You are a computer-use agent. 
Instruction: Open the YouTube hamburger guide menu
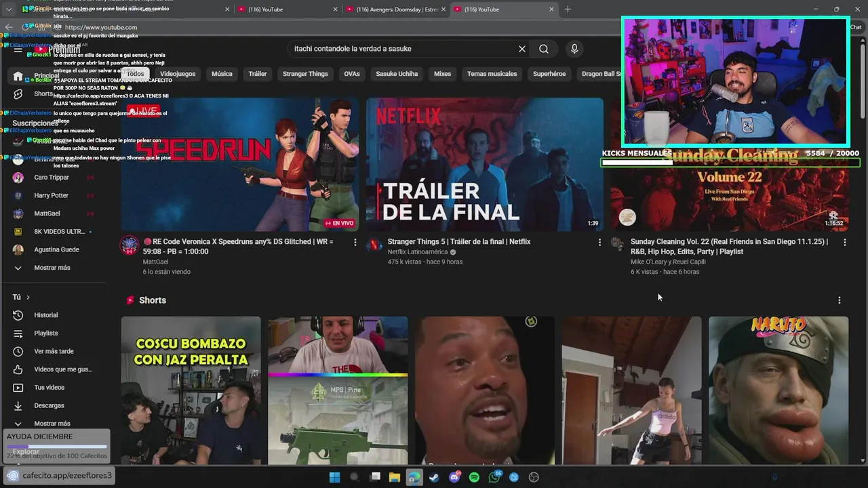point(18,49)
